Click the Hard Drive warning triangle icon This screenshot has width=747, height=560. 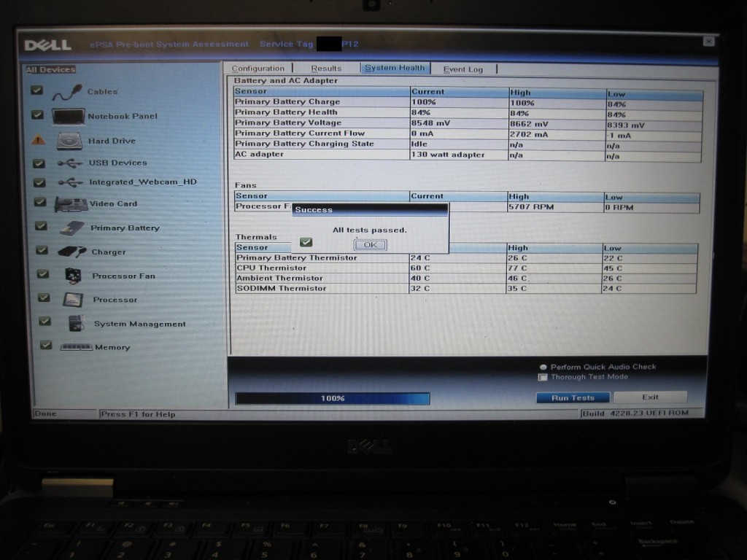coord(38,140)
